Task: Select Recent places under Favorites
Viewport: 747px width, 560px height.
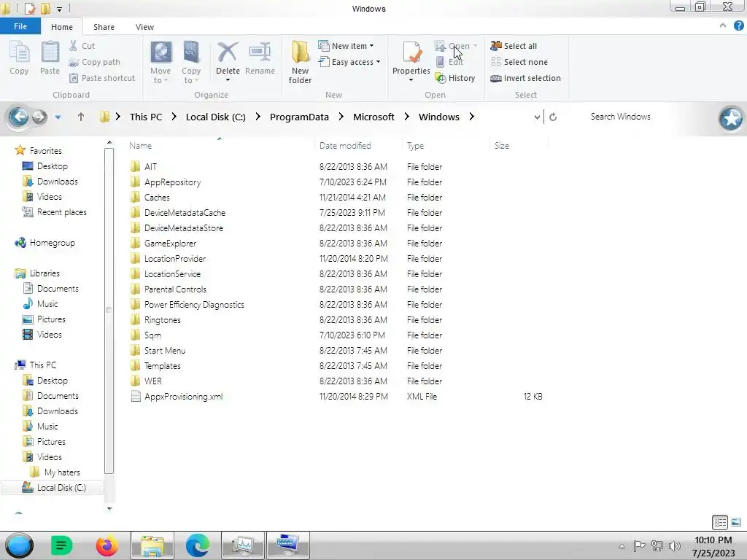Action: tap(55, 212)
